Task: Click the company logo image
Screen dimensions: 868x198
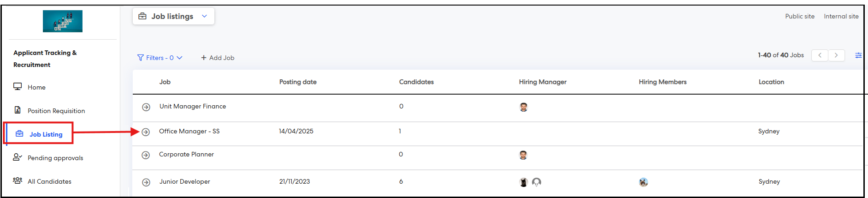Action: [x=62, y=21]
